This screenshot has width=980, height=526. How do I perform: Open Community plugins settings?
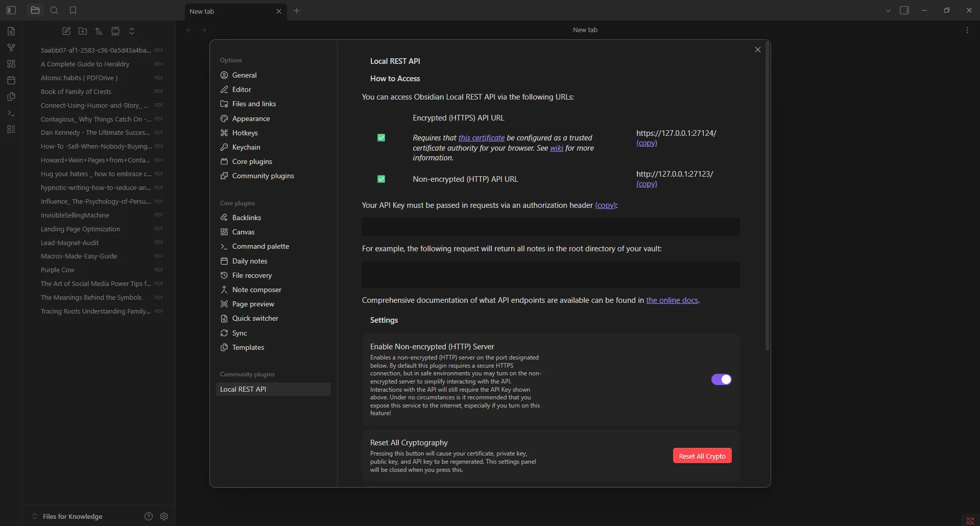pos(273,176)
